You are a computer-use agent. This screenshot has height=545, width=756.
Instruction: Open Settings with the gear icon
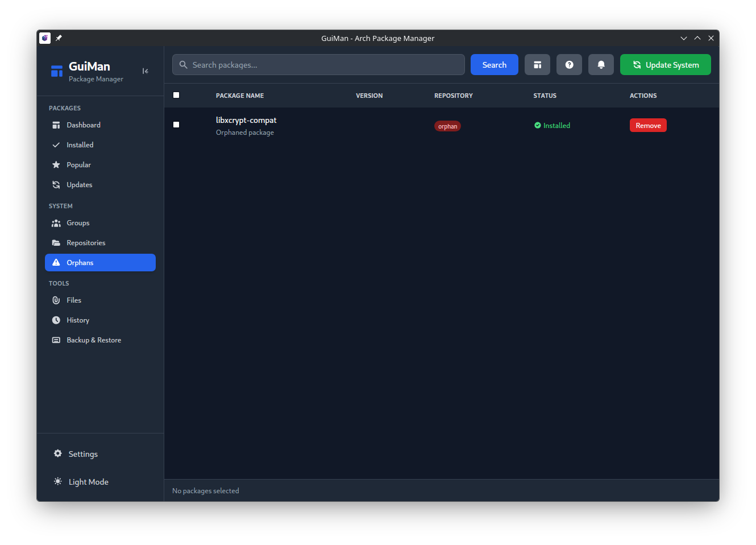point(58,453)
